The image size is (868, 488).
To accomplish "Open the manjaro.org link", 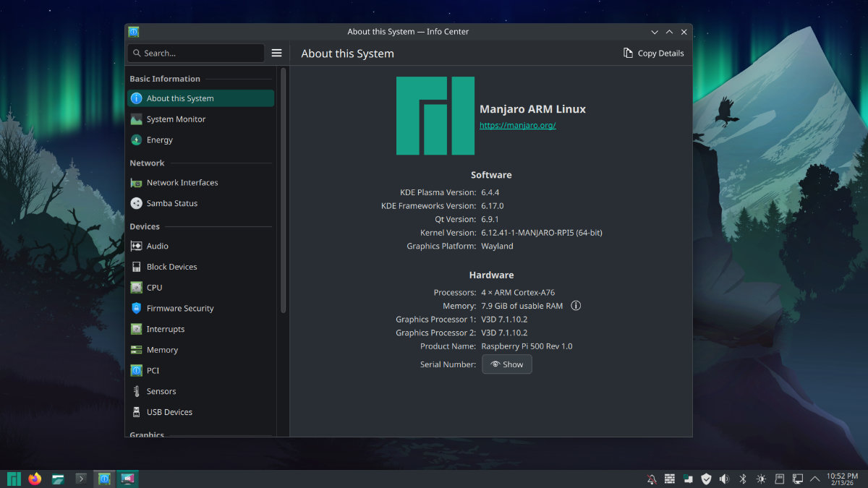I will coord(517,125).
